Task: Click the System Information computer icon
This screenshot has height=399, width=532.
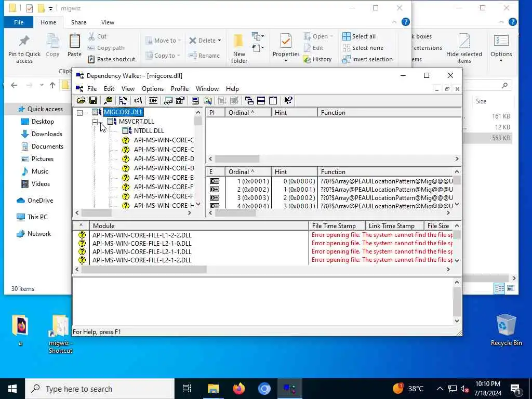Action: point(195,100)
